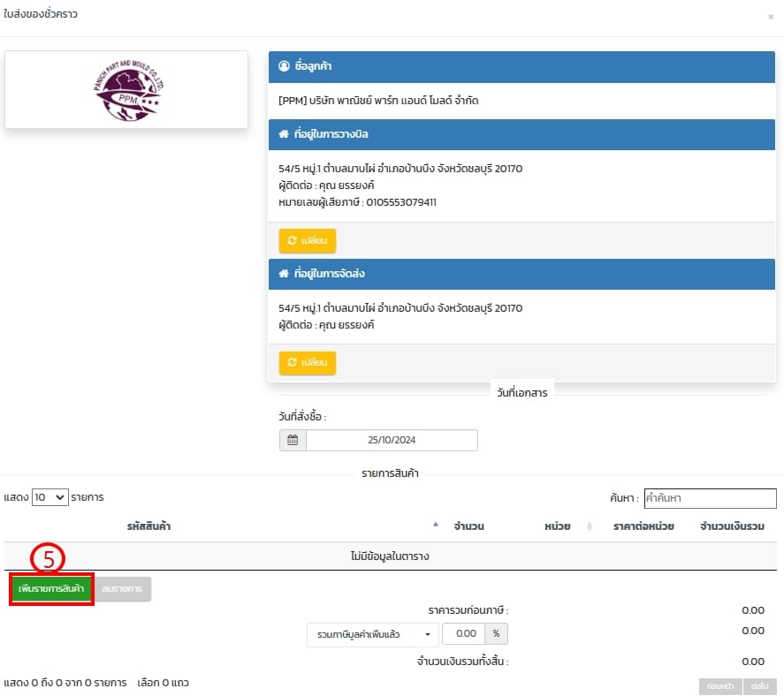
Task: Click the green เพิ่มรายการสินค้า button
Action: pos(52,589)
